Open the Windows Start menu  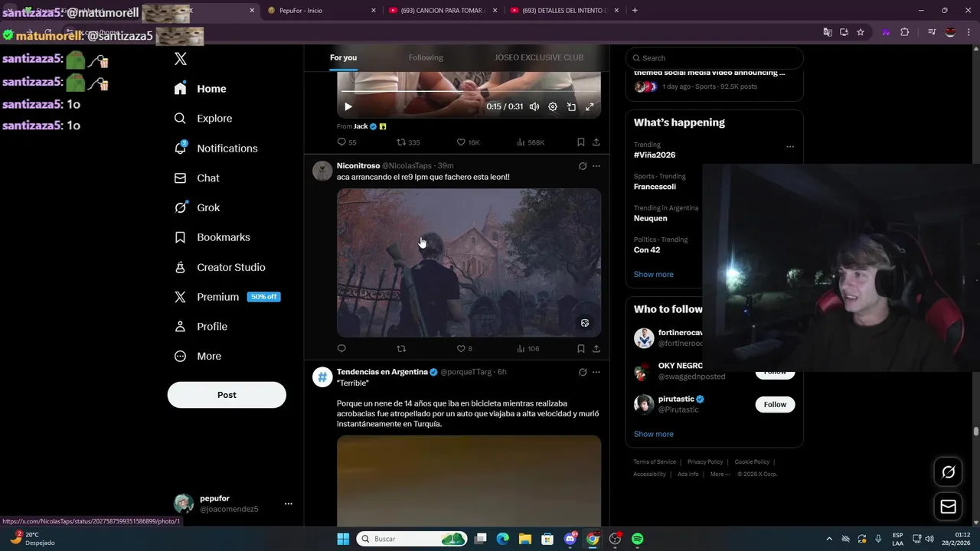tap(343, 539)
